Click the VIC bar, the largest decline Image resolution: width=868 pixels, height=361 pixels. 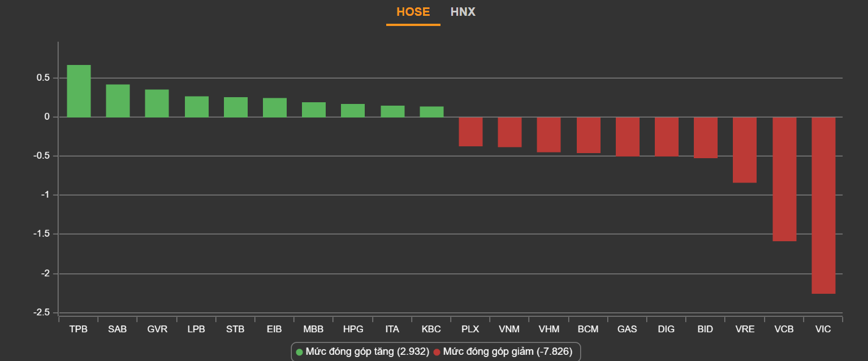point(823,205)
